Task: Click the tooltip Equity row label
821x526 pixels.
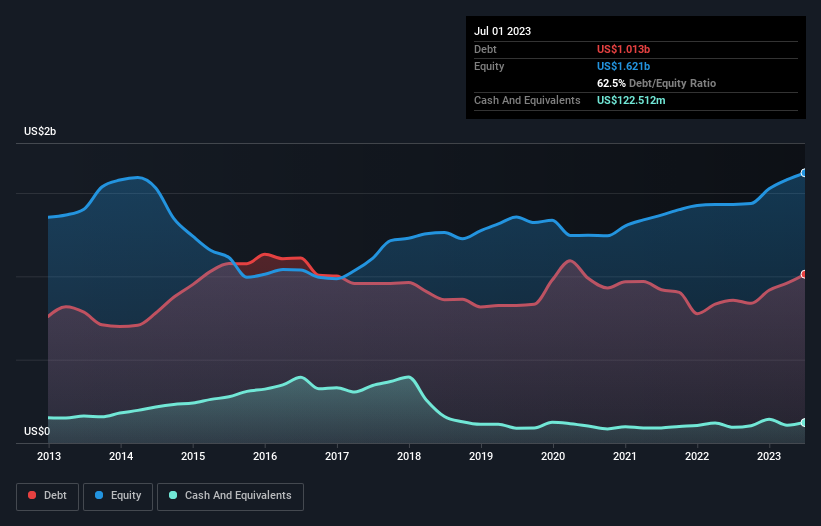Action: (489, 66)
